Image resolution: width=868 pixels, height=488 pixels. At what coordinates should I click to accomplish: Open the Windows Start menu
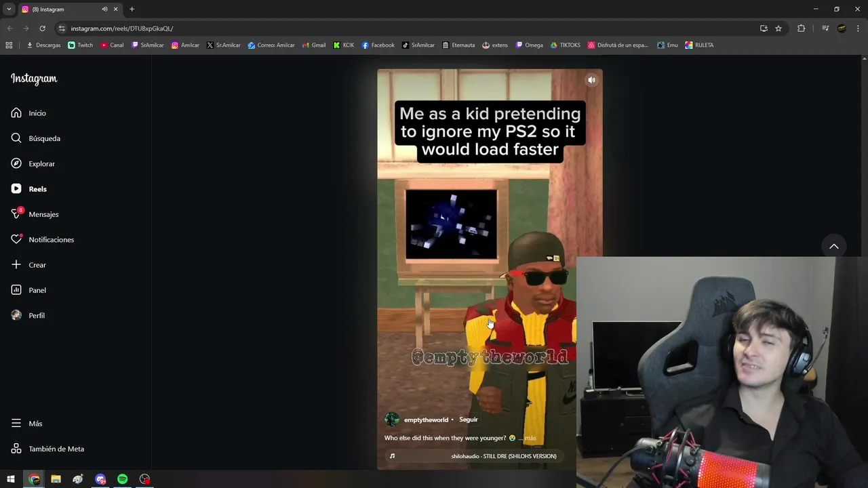11,479
